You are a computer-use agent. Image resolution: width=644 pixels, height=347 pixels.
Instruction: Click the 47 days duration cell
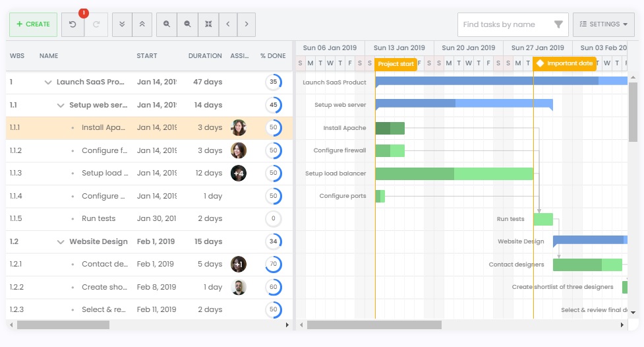pos(208,82)
